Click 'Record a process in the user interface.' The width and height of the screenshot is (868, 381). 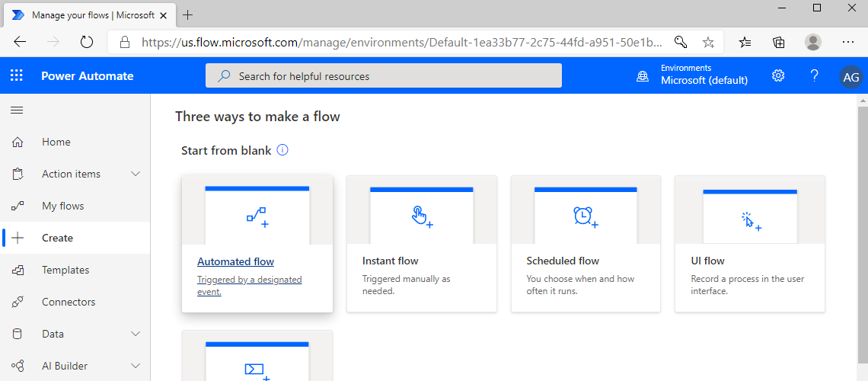pos(748,285)
